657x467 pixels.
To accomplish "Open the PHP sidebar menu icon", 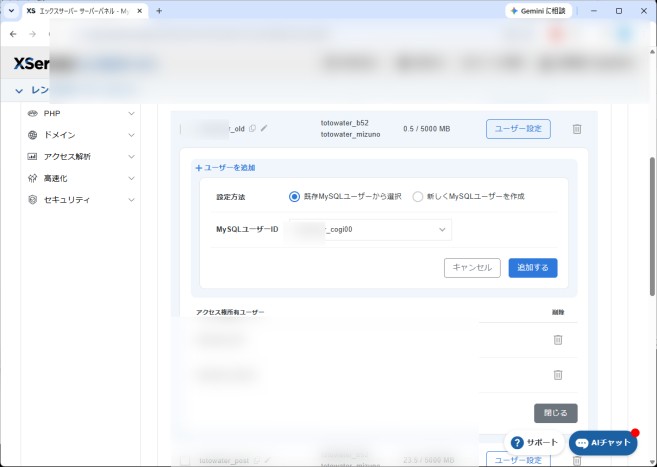I will click(x=32, y=114).
